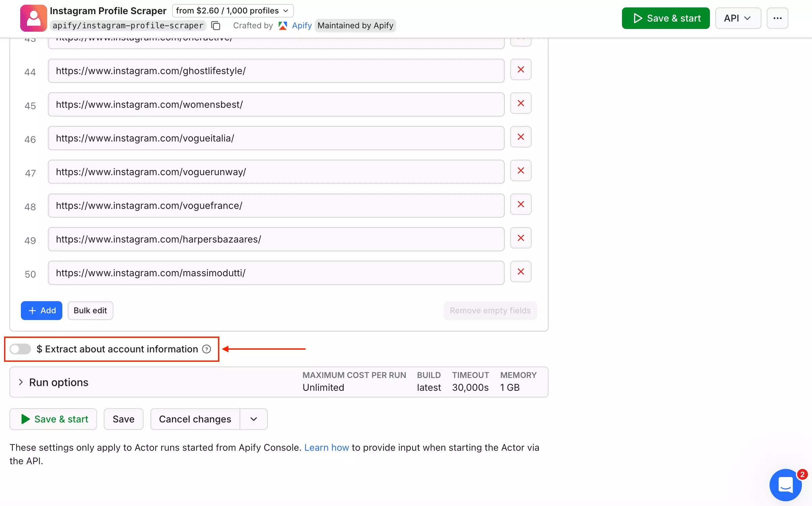This screenshot has width=812, height=506.
Task: Open the Apify author link
Action: coord(302,26)
